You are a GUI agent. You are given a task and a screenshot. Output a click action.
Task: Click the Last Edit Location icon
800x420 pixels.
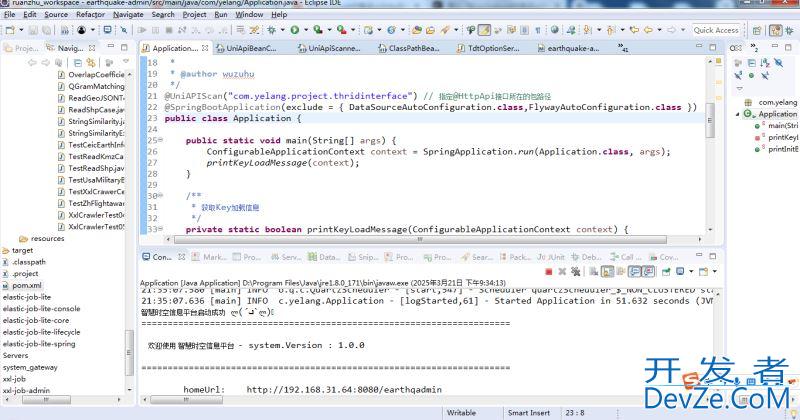(x=635, y=30)
